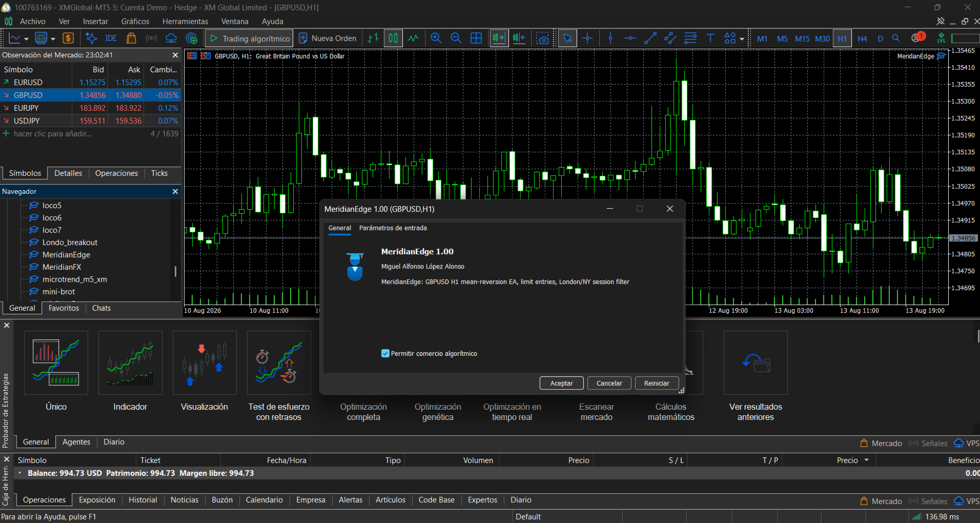Select the vertical line drawing tool
Viewport: 980px width, 523px height.
610,38
